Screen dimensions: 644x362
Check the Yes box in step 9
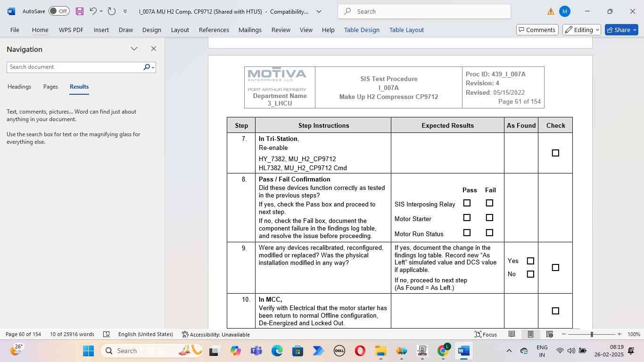pyautogui.click(x=530, y=261)
